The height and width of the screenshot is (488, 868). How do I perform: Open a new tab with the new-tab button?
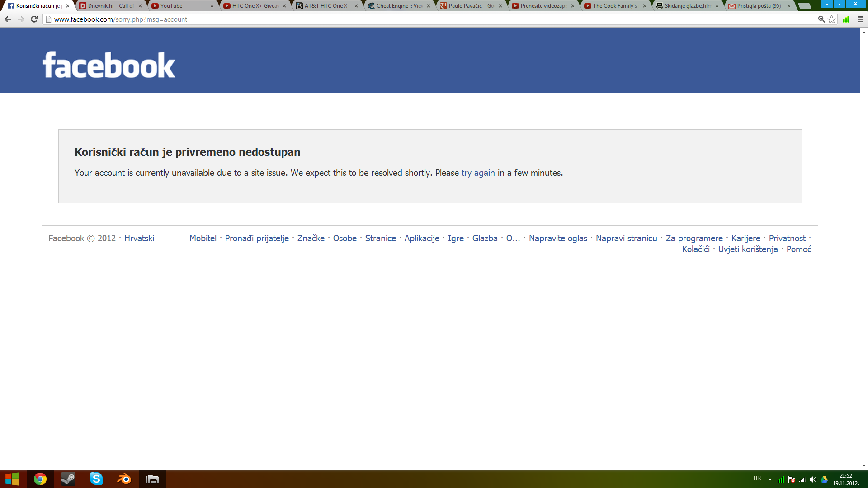pyautogui.click(x=805, y=6)
